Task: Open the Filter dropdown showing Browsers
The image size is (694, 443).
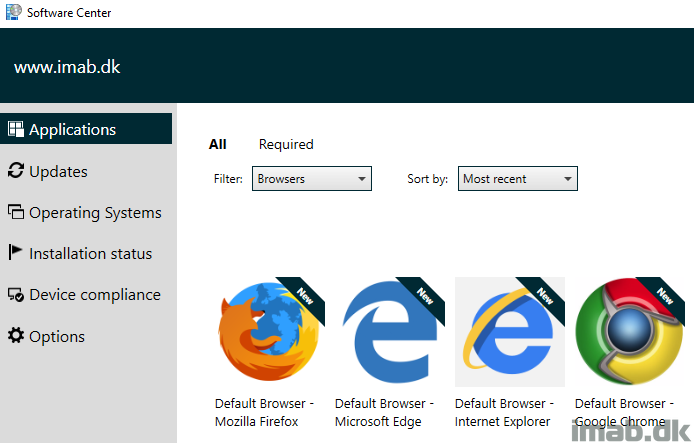Action: pos(312,179)
